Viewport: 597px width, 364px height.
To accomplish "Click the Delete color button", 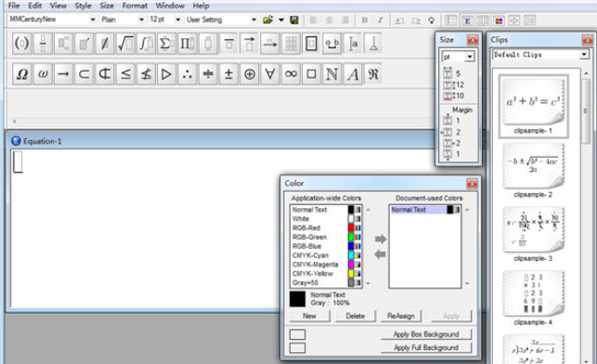I will (356, 316).
